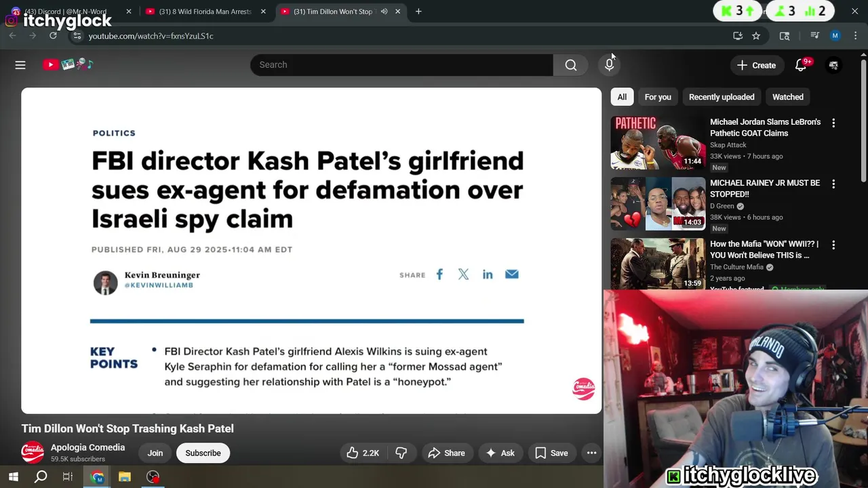Open How the Mafia WON WWII thumbnail
868x488 pixels.
pos(658,264)
